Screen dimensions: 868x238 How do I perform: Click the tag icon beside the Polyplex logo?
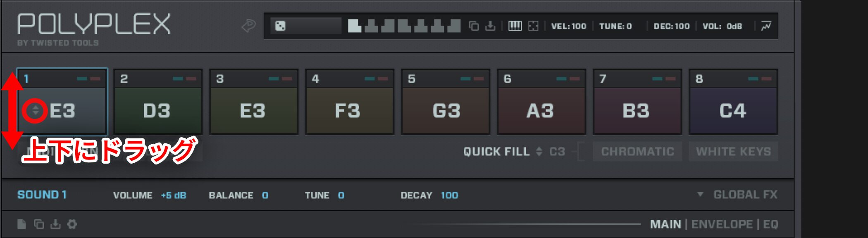pyautogui.click(x=248, y=26)
